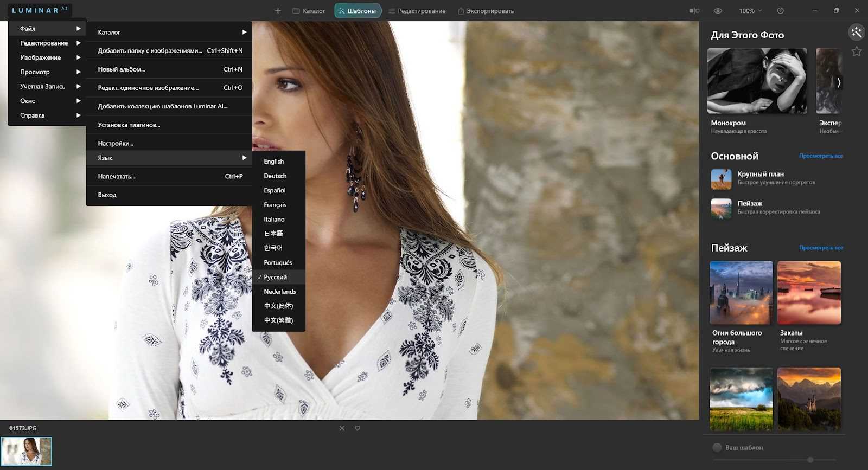
Task: Switch to the Редактирование tab in top bar
Action: pos(417,11)
